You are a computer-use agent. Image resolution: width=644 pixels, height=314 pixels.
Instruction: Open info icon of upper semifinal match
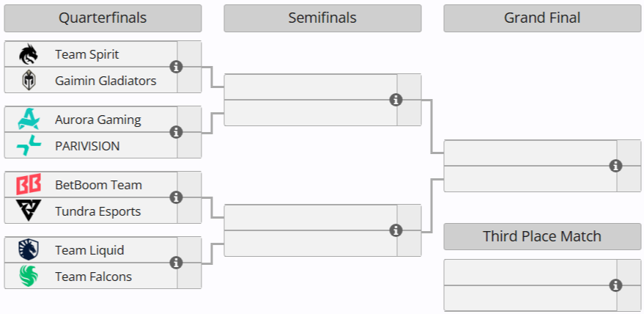(x=396, y=100)
